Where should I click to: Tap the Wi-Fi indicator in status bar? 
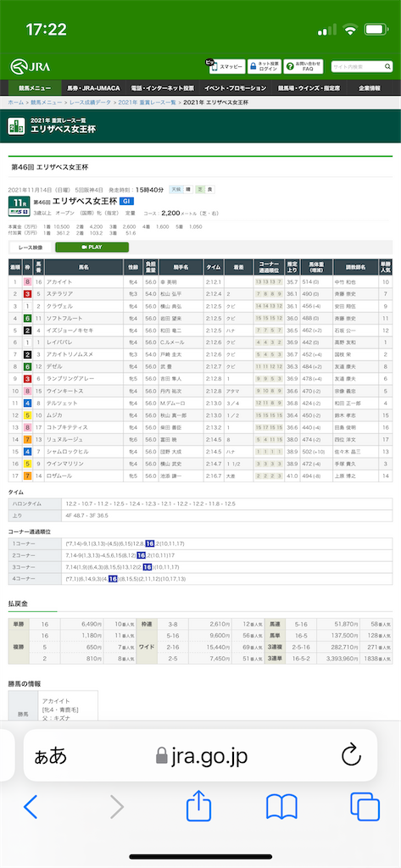pos(349,30)
